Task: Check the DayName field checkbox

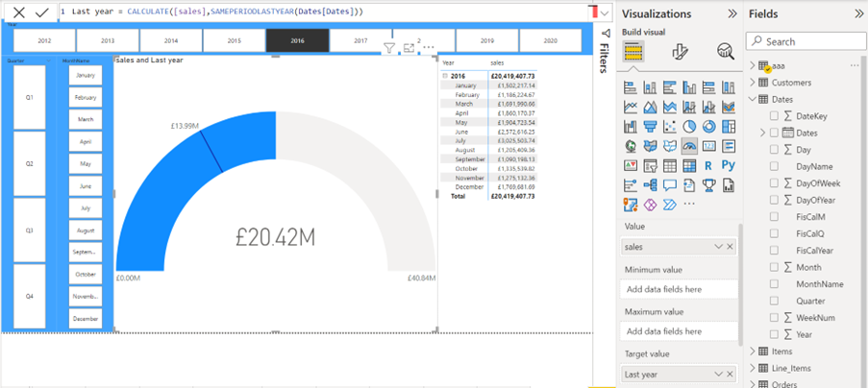Action: tap(774, 166)
